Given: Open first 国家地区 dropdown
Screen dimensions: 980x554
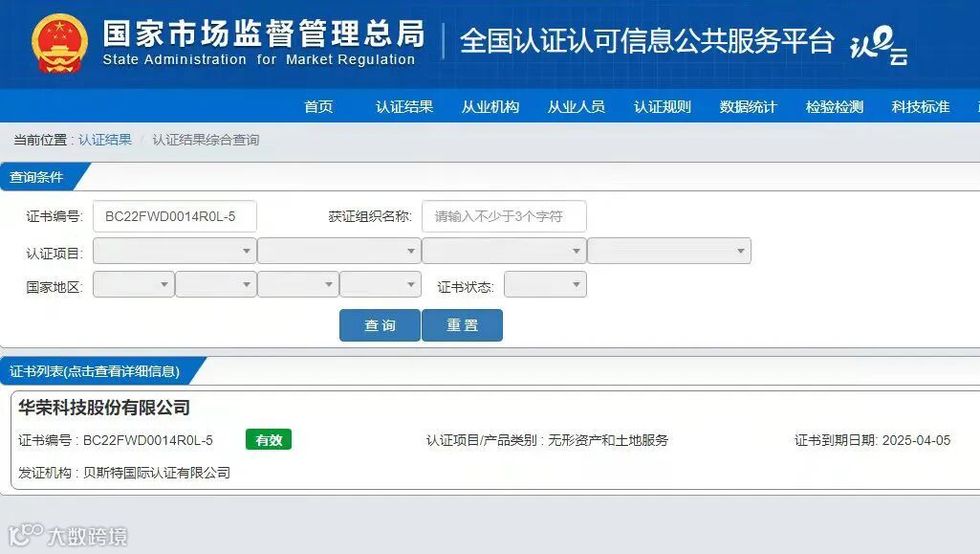Looking at the screenshot, I should 134,284.
